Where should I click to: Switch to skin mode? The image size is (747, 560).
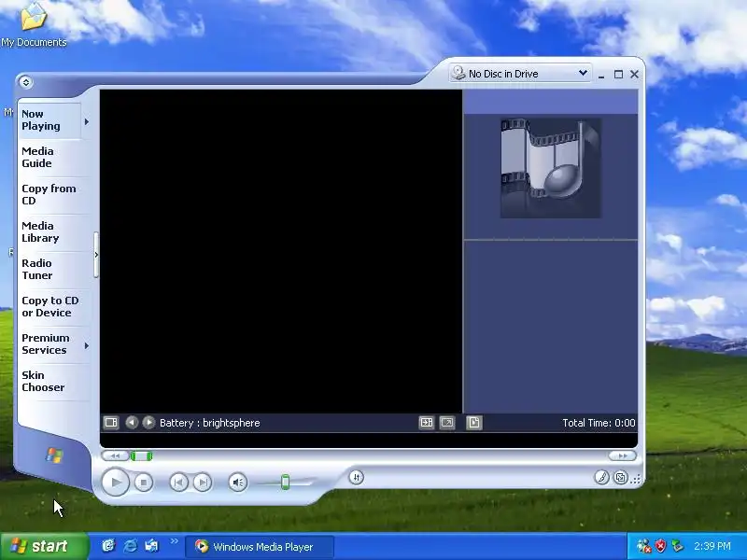[x=620, y=477]
